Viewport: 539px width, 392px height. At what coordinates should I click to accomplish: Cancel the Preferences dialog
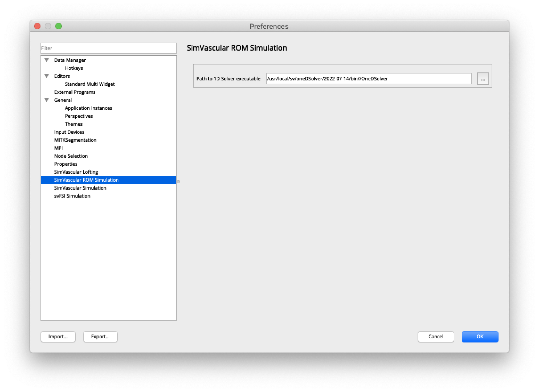pyautogui.click(x=436, y=337)
